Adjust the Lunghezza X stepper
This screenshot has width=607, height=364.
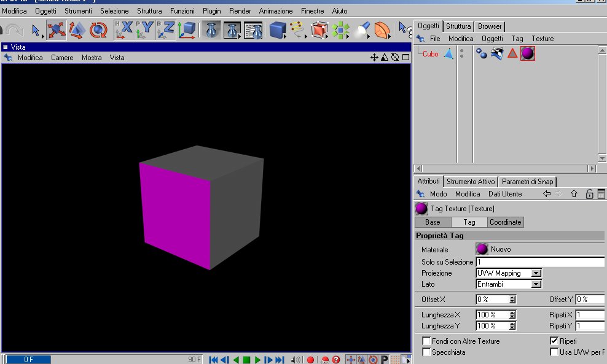click(x=512, y=315)
